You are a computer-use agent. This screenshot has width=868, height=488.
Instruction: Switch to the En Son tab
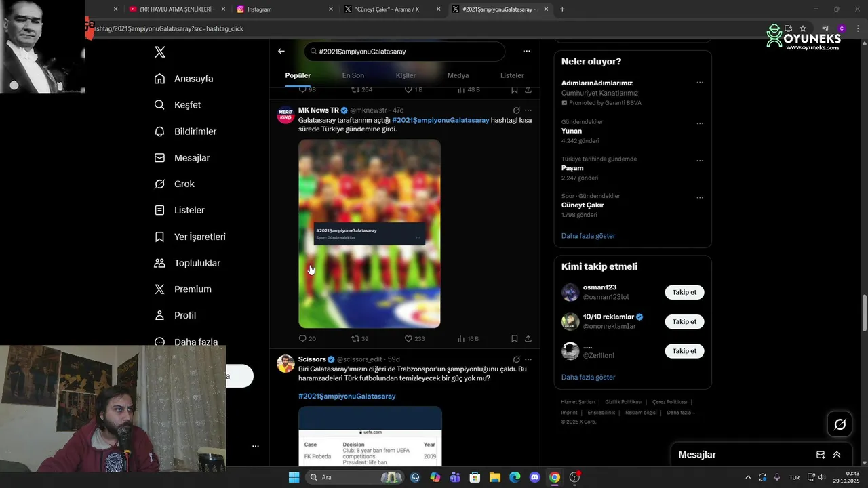click(353, 75)
